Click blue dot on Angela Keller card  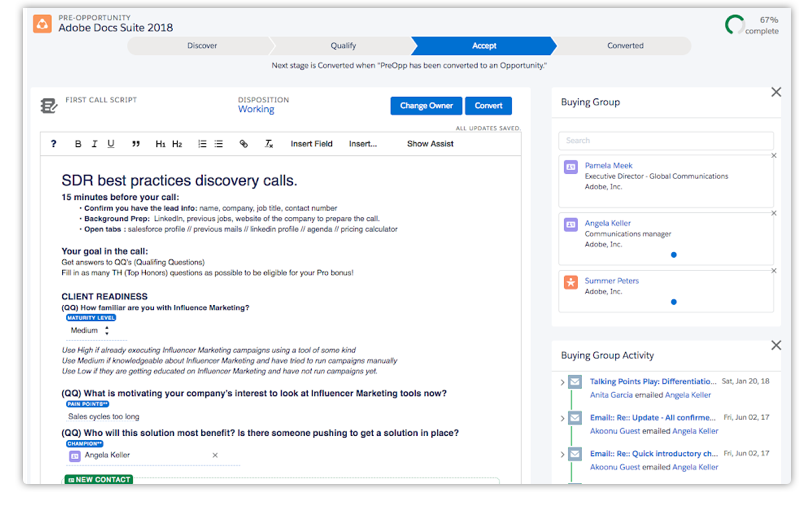(674, 255)
